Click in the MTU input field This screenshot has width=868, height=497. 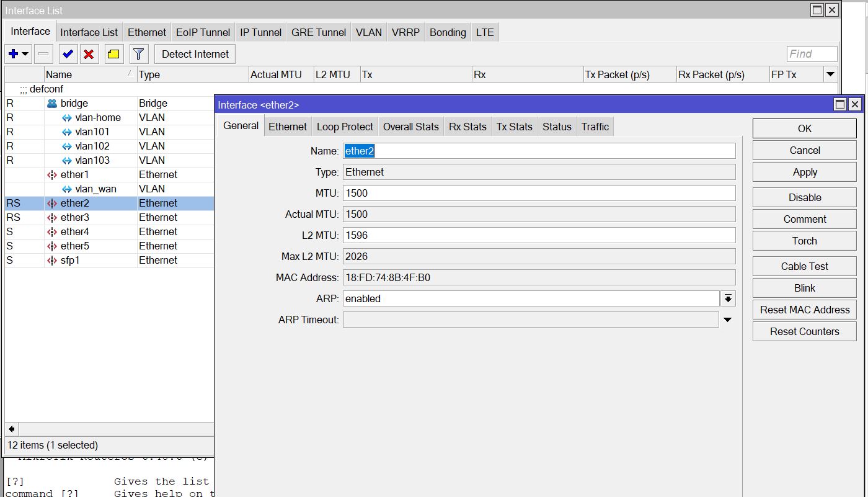pyautogui.click(x=539, y=193)
